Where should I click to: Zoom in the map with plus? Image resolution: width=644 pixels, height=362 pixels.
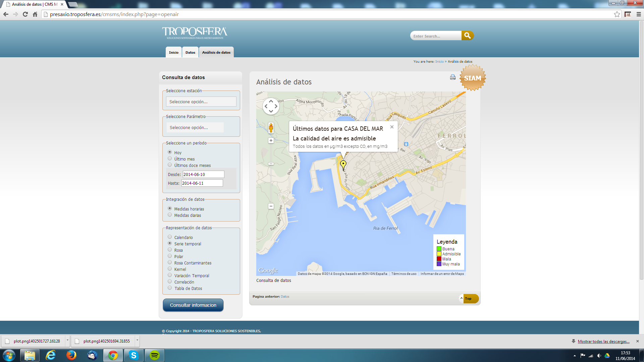pos(271,140)
